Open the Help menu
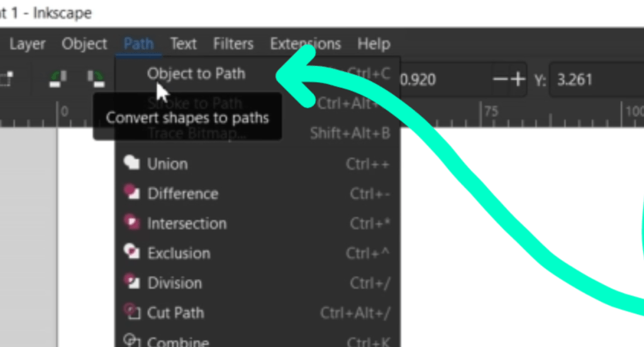 click(374, 44)
